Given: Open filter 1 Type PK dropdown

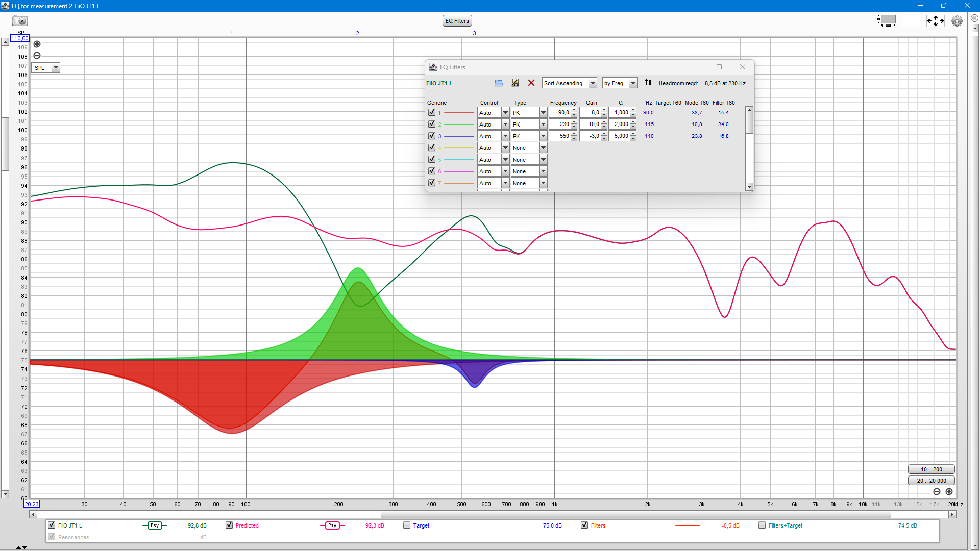Looking at the screenshot, I should (x=529, y=113).
